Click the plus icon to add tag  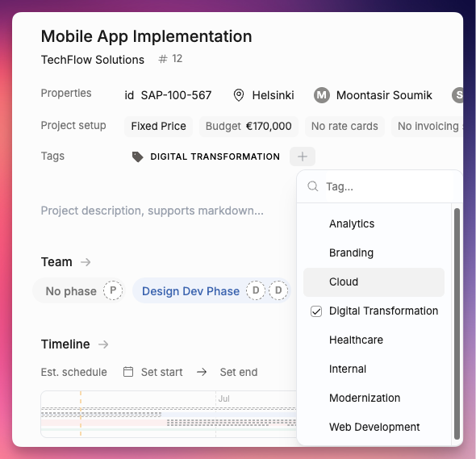[302, 156]
